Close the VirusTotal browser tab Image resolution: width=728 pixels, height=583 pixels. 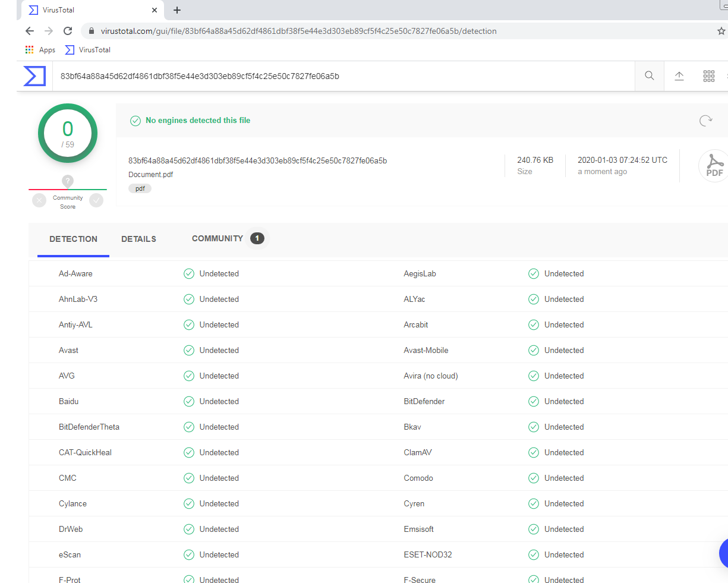pyautogui.click(x=155, y=10)
